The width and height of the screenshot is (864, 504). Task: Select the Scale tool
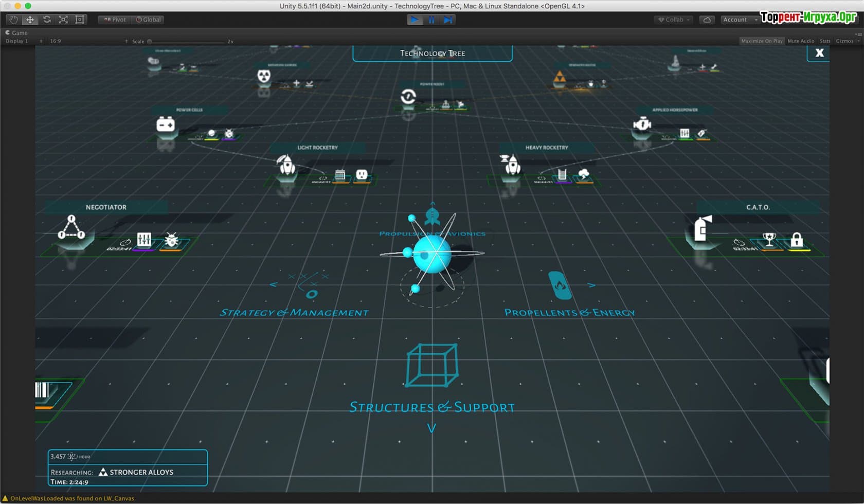point(63,20)
